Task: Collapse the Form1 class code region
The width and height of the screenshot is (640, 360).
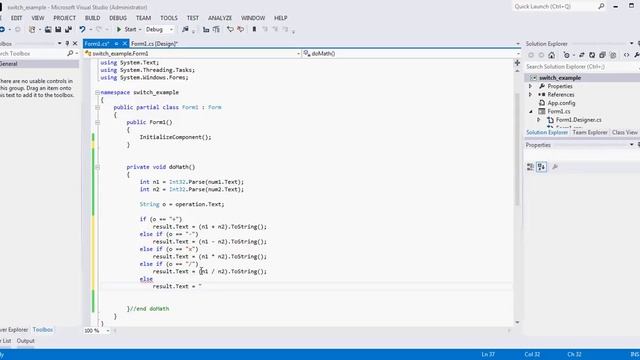Action: [x=98, y=107]
